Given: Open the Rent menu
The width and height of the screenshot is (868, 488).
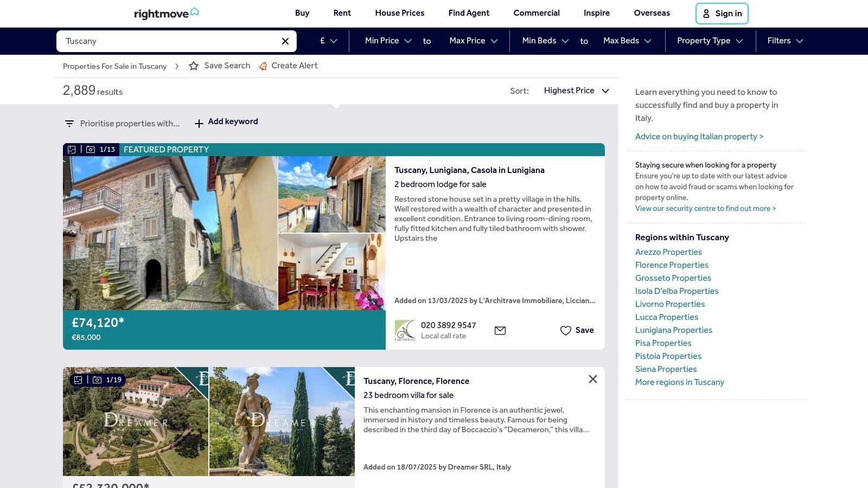Looking at the screenshot, I should (342, 13).
